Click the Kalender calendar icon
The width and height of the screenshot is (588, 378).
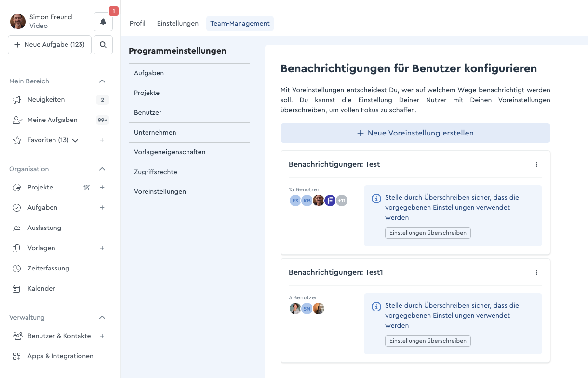tap(17, 289)
